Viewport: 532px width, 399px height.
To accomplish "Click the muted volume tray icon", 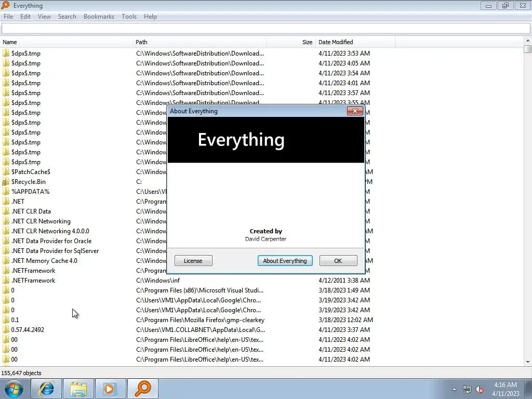I will (480, 390).
